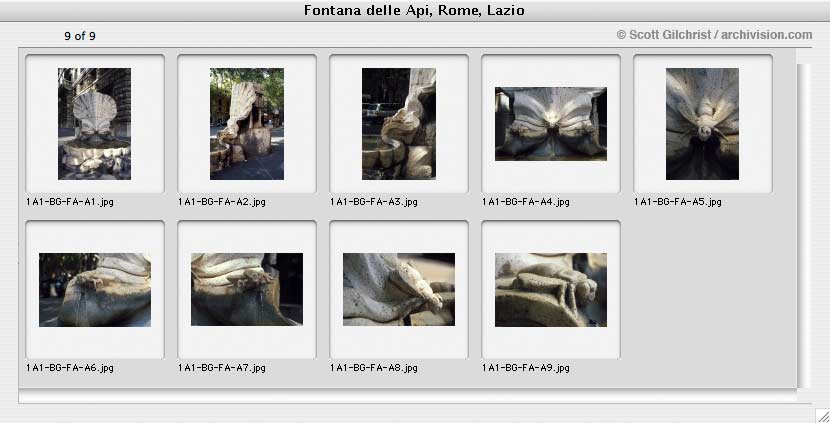The height and width of the screenshot is (423, 830).
Task: Click the 1A1-BG-FA-A3.jpg image
Action: 399,123
